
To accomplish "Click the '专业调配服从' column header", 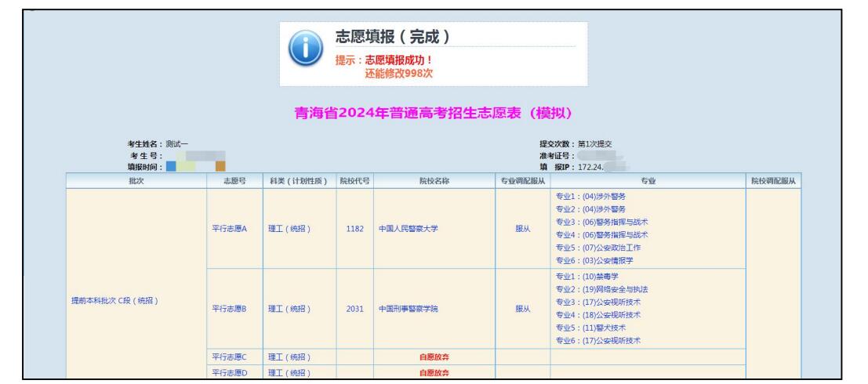I will click(522, 181).
